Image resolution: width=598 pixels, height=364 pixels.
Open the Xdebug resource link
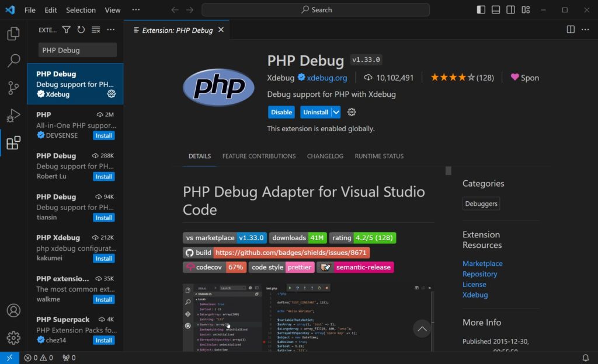click(475, 295)
